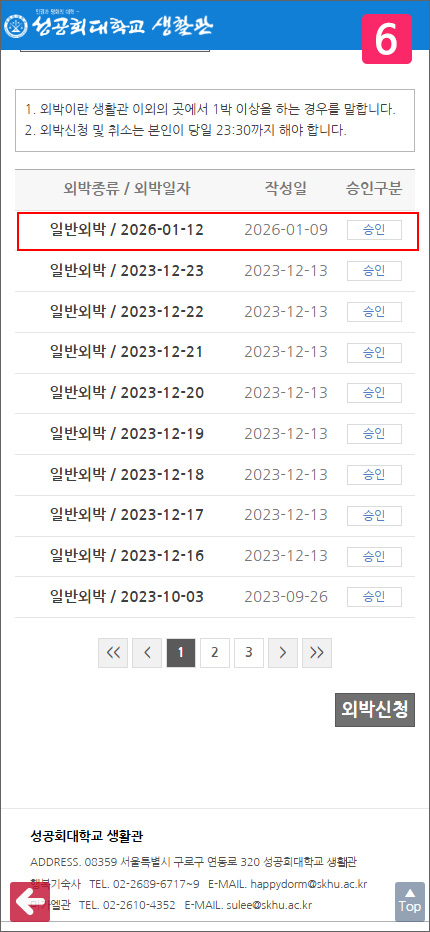Viewport: 430px width, 932px height.
Task: Click 승인 status for 2023-12-16 entry
Action: pos(374,556)
